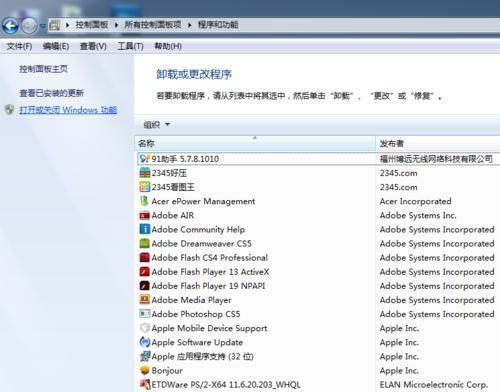The image size is (500, 392).
Task: Select the Adobe Flash Player 13 ActiveX icon
Action: pos(145,272)
